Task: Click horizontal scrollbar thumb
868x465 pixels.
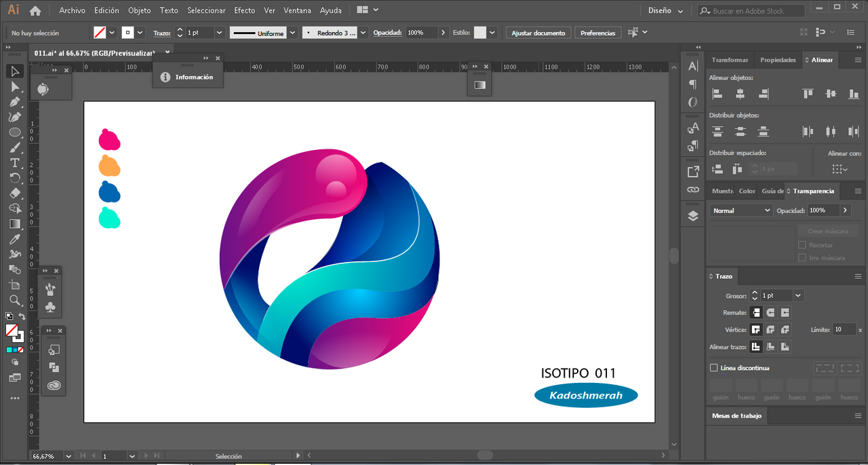Action: (x=485, y=455)
